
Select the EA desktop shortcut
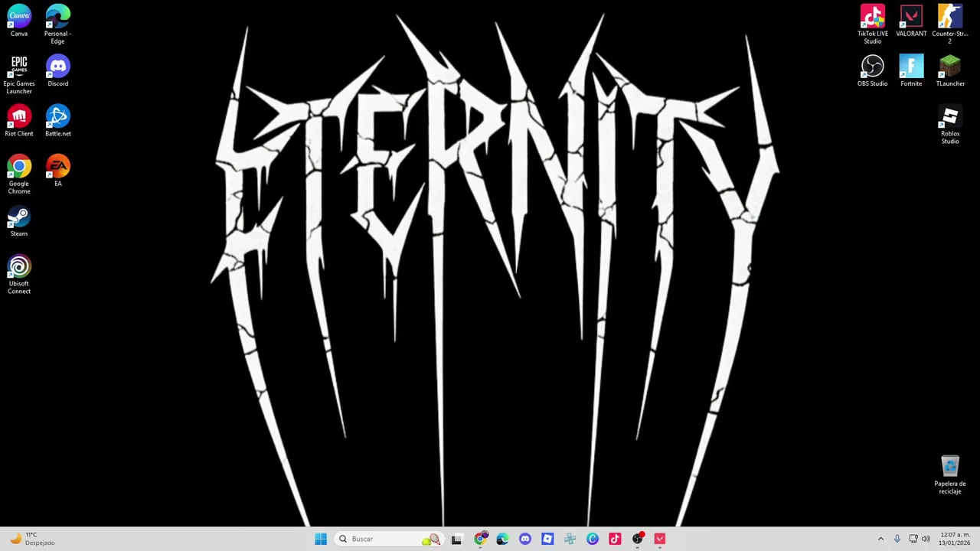pyautogui.click(x=57, y=171)
